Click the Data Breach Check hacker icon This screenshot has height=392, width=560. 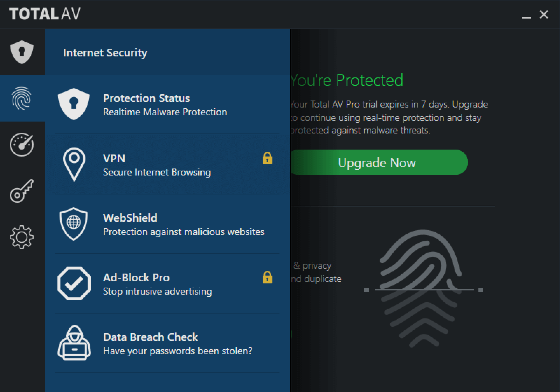tap(74, 343)
